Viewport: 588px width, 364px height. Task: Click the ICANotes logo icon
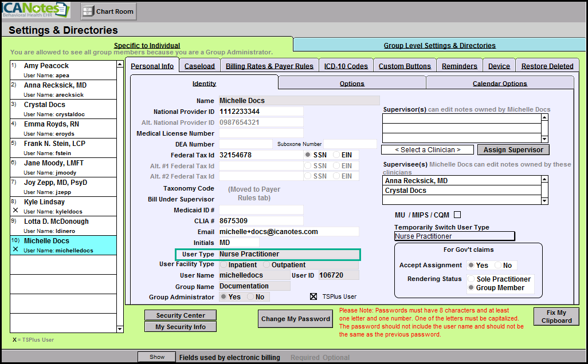36,10
